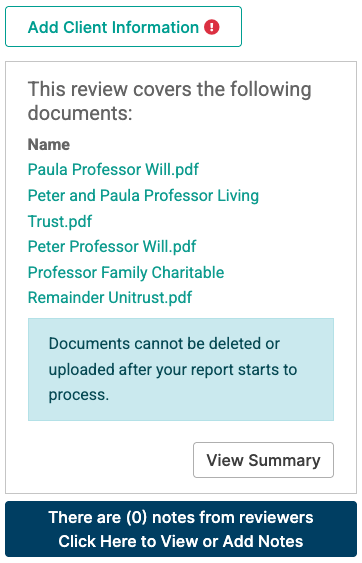Click the red exclamation alert icon
362x563 pixels.
[x=212, y=27]
